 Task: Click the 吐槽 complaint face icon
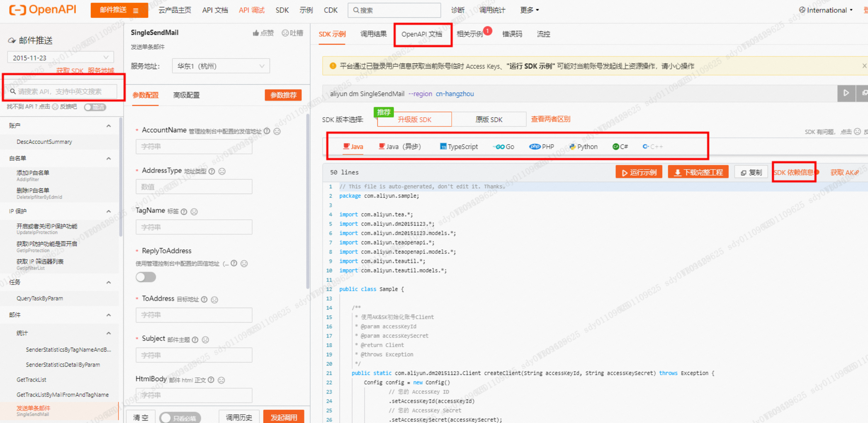point(285,33)
